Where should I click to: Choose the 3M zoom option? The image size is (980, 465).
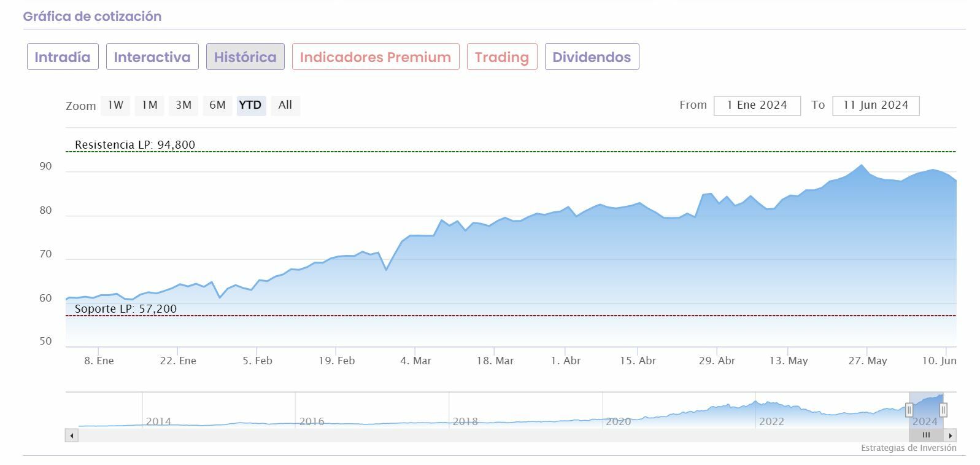[x=183, y=105]
